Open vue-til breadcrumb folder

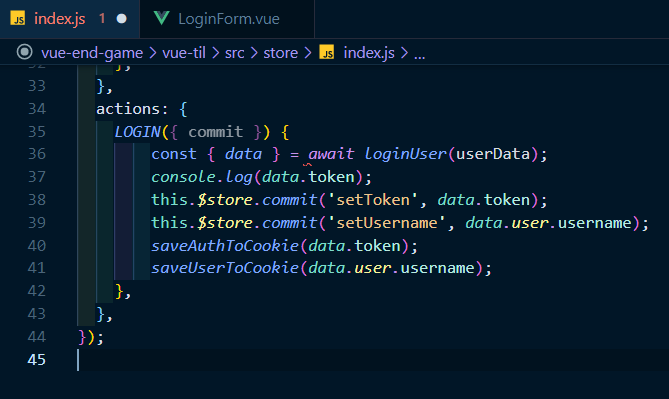point(184,53)
